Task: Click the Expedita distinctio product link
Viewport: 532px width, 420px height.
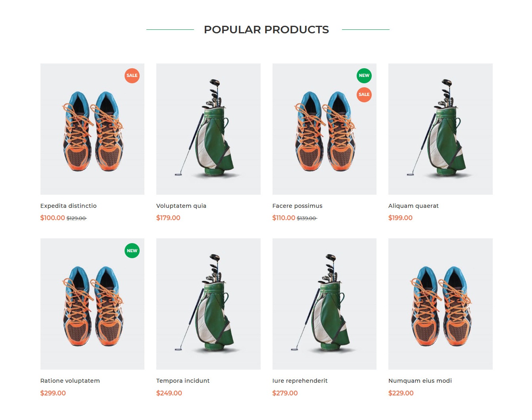Action: 68,206
